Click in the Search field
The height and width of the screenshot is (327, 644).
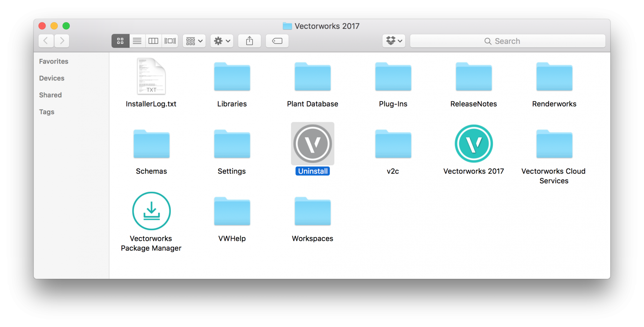click(x=507, y=41)
